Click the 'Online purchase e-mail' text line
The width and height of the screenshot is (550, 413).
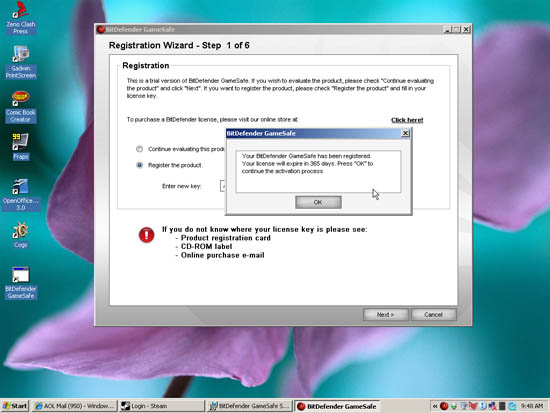pos(222,255)
